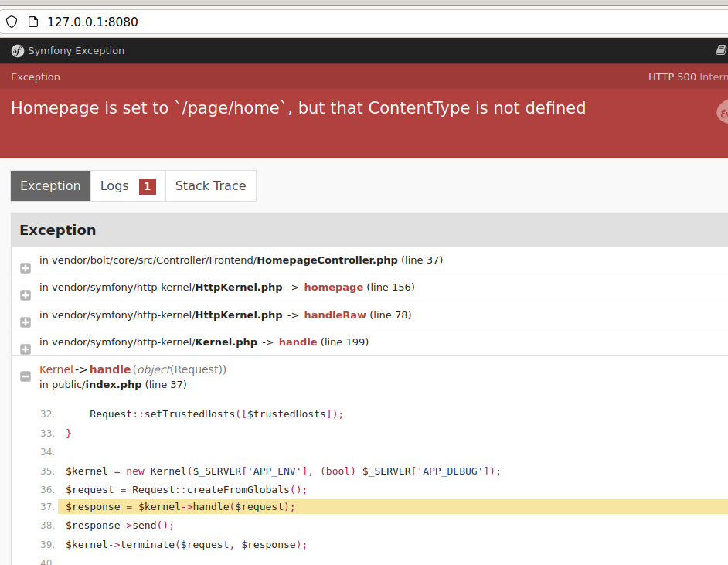
Task: Click the highlighted line 37 code
Action: click(x=393, y=506)
